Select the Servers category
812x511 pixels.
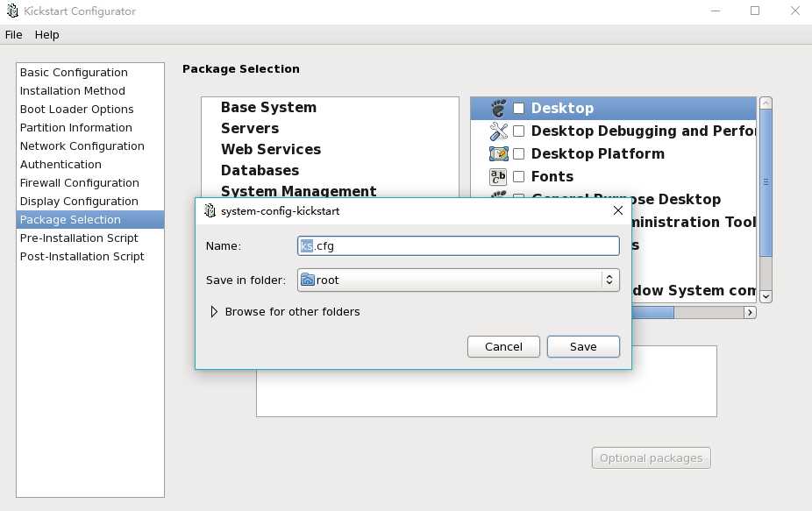tap(331, 128)
